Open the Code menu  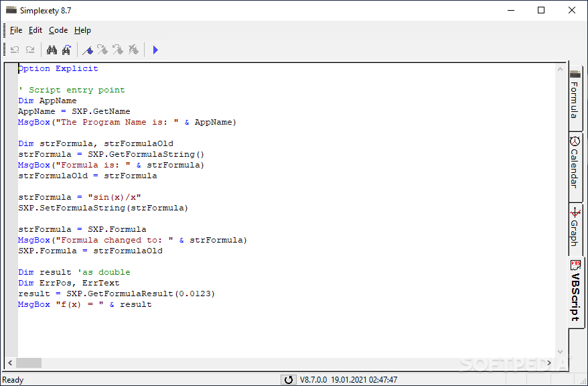58,30
